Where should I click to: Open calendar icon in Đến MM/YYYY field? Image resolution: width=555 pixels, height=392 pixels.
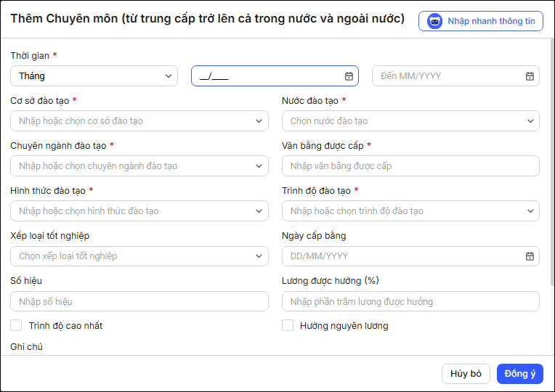530,76
